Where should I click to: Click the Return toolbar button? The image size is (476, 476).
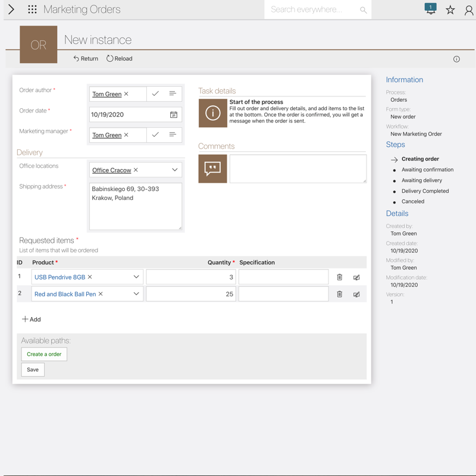point(86,59)
